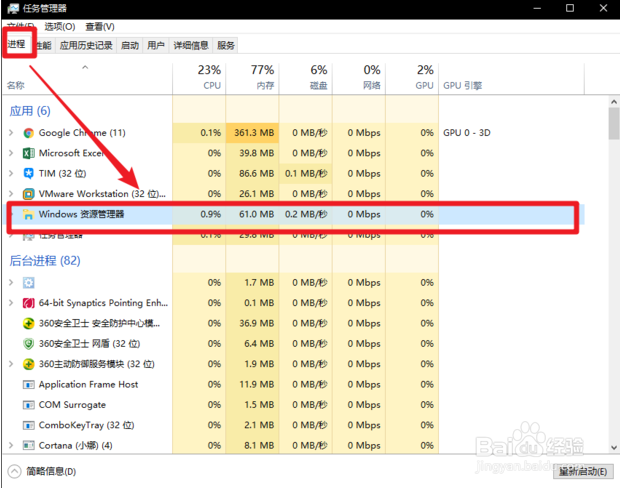Switch to the 应用历史记录 tab
Viewport: 620px width, 488px height.
86,45
